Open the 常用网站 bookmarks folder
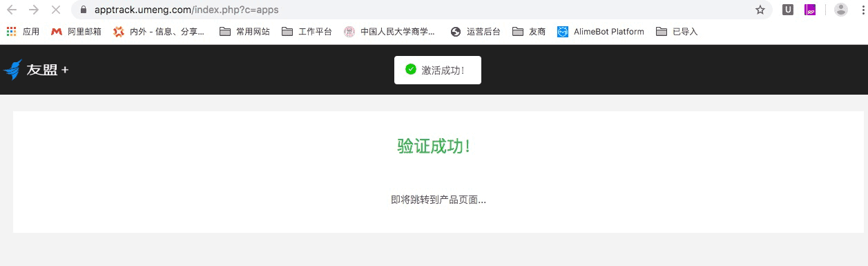 coord(244,32)
